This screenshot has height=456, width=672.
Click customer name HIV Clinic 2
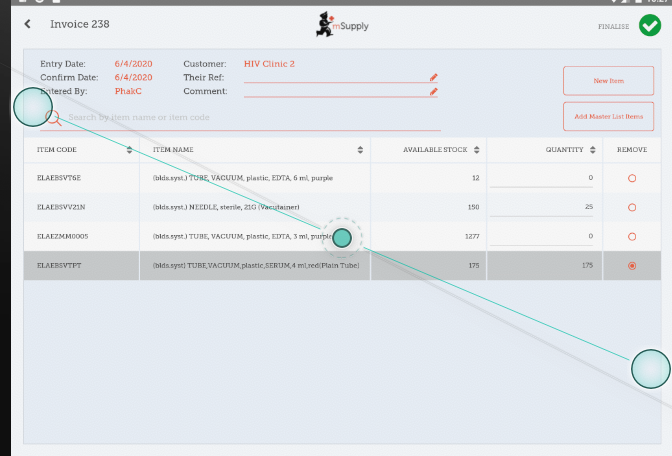[x=269, y=64]
